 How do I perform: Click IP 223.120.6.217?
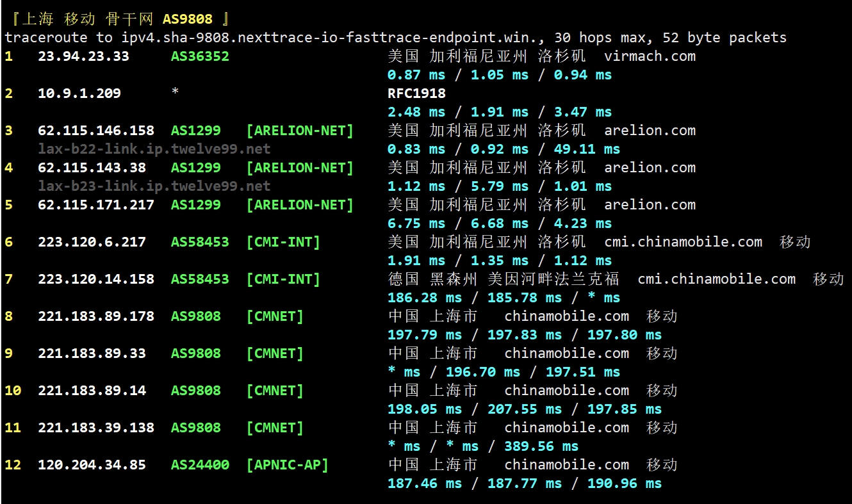[x=92, y=242]
